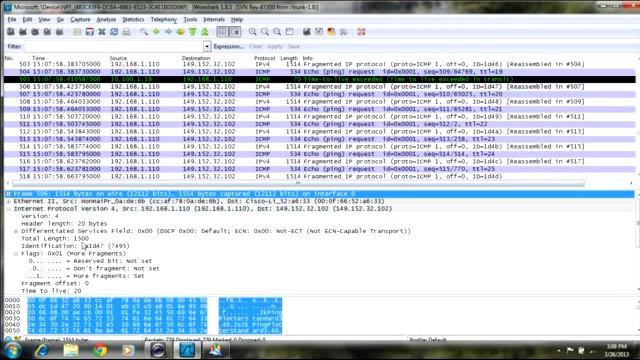Toggle packet list colorization
640x360 pixels.
[x=222, y=32]
